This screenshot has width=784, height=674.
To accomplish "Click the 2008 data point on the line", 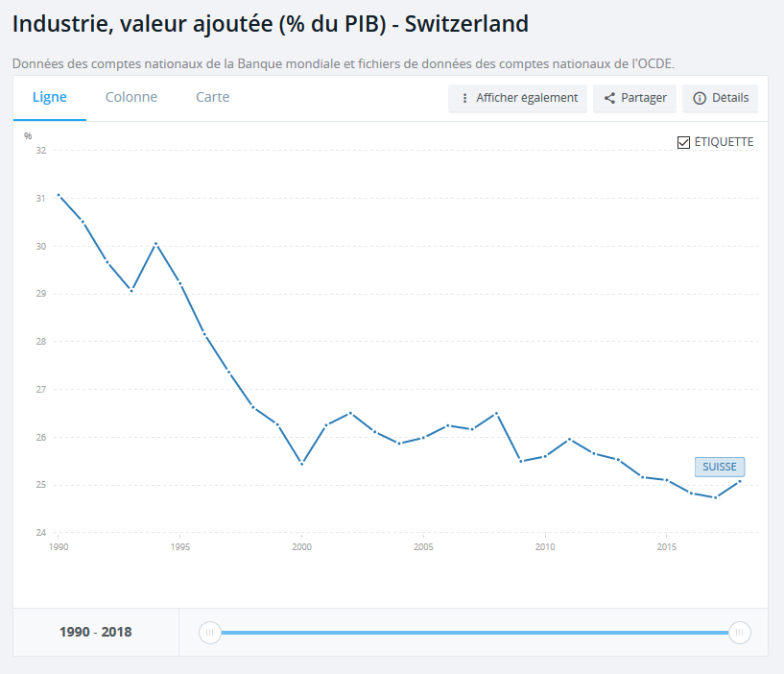I will click(x=496, y=413).
